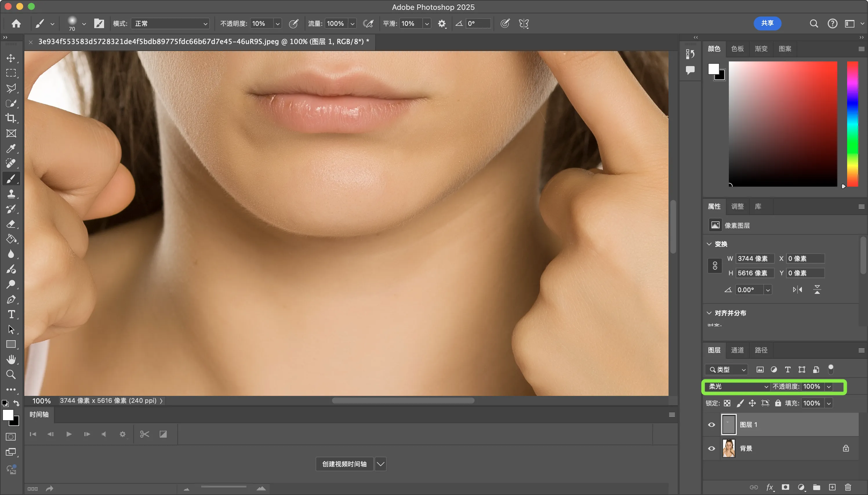
Task: Click the Eyedropper tool
Action: (11, 148)
